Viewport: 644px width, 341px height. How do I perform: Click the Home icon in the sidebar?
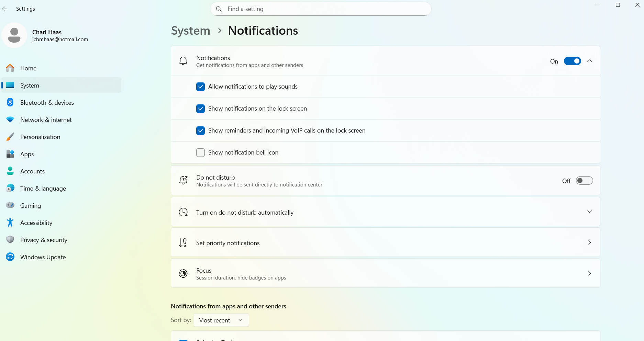pos(10,68)
